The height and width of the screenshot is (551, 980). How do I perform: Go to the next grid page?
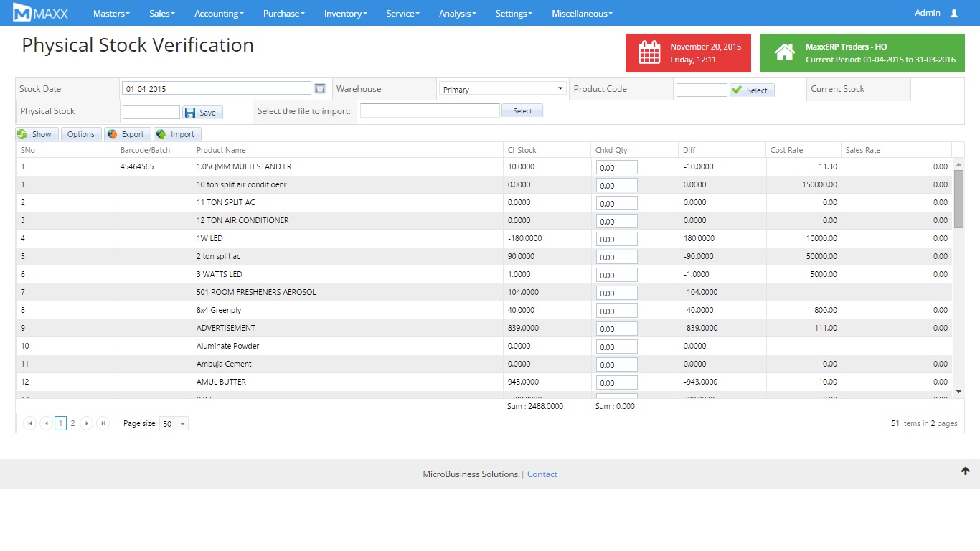[x=86, y=423]
